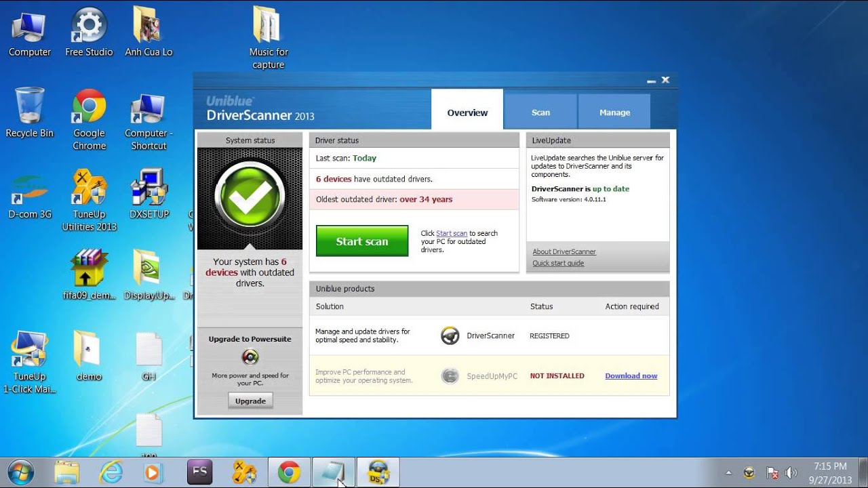Click the REGISTERED status text
Image resolution: width=868 pixels, height=488 pixels.
pos(549,335)
